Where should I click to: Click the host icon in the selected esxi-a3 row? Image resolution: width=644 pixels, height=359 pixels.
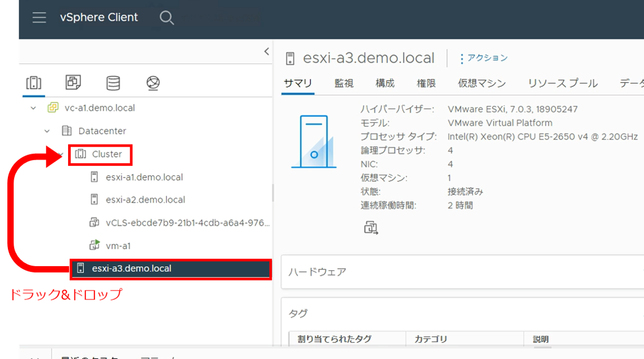pyautogui.click(x=81, y=268)
